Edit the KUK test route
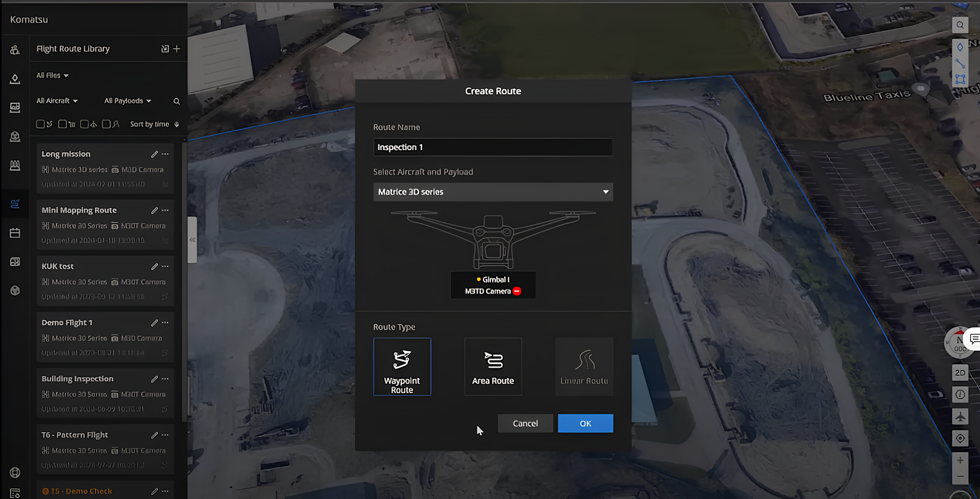The width and height of the screenshot is (980, 499). point(154,267)
